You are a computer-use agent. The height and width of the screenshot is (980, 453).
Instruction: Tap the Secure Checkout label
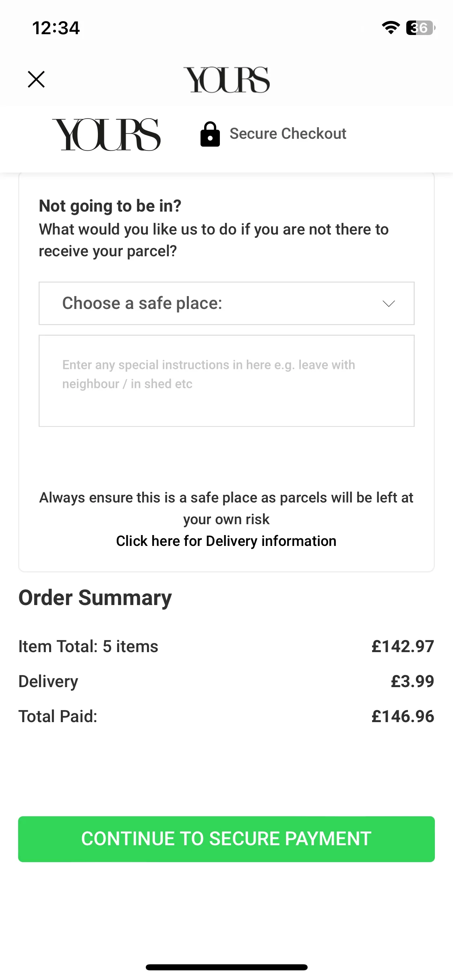coord(288,134)
